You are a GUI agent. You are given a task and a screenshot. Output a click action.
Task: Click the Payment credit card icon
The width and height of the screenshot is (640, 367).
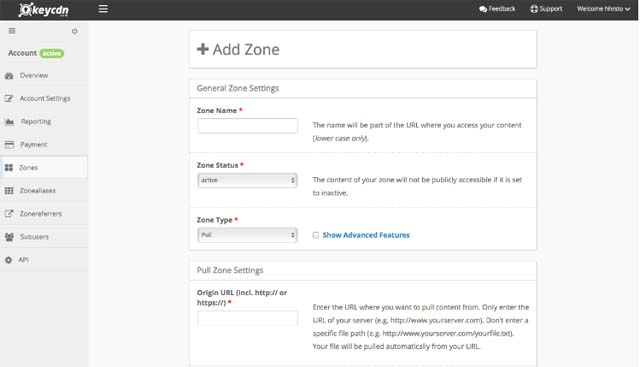(x=9, y=145)
